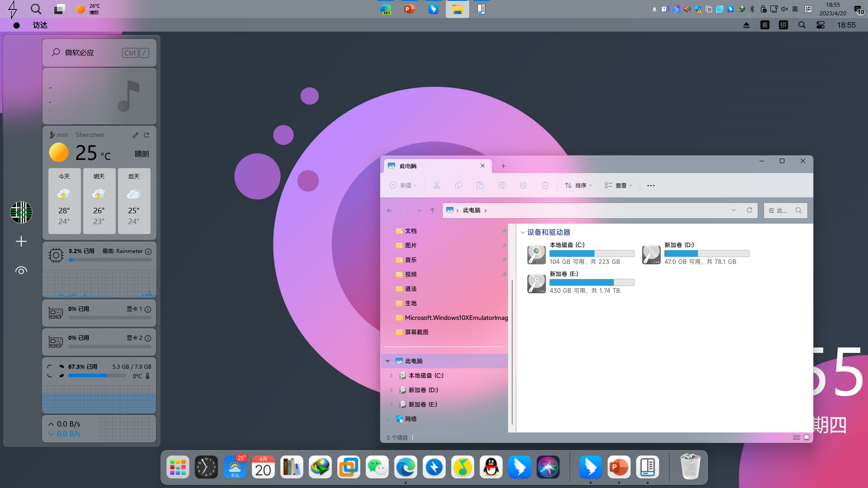Click the Delete trash icon in Explorer toolbar
This screenshot has width=868, height=488.
click(545, 185)
